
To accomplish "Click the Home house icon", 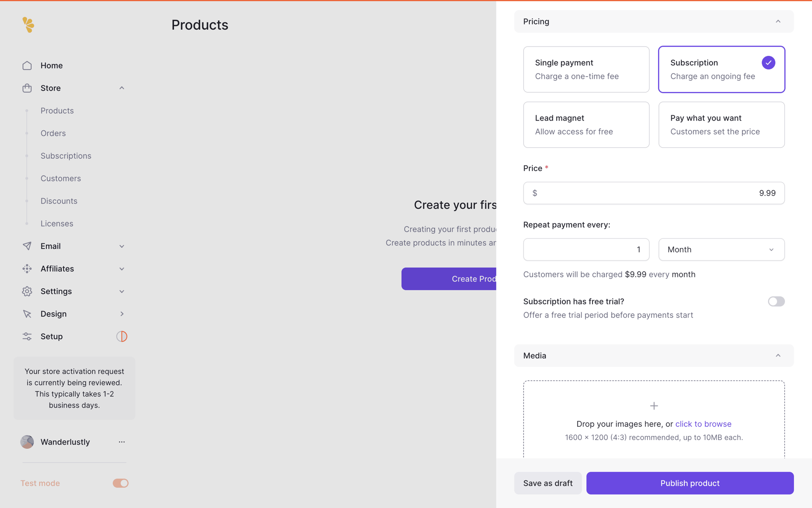I will tap(27, 66).
